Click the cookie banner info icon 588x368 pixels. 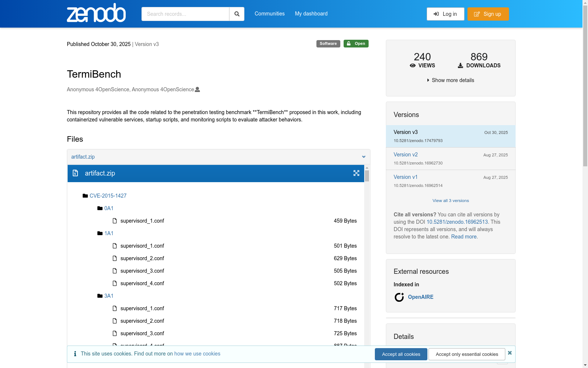click(75, 354)
